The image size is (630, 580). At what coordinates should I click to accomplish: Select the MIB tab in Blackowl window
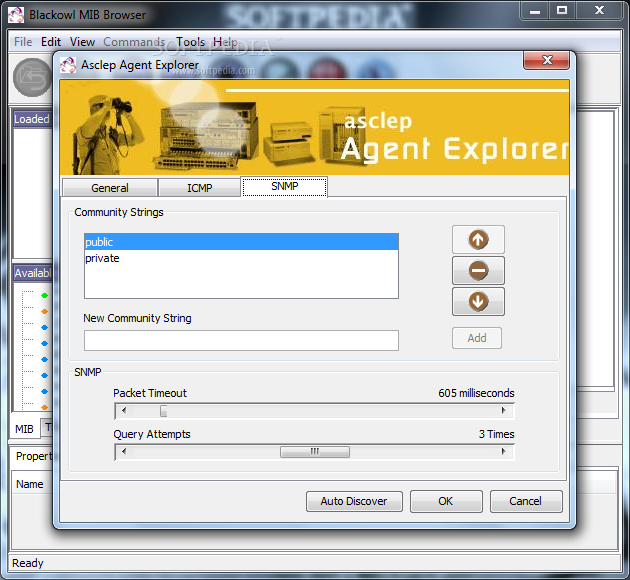(25, 429)
